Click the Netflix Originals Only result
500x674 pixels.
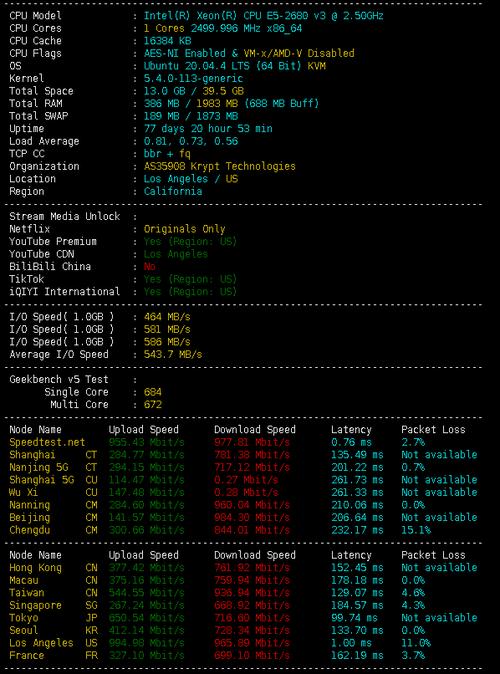tap(184, 229)
